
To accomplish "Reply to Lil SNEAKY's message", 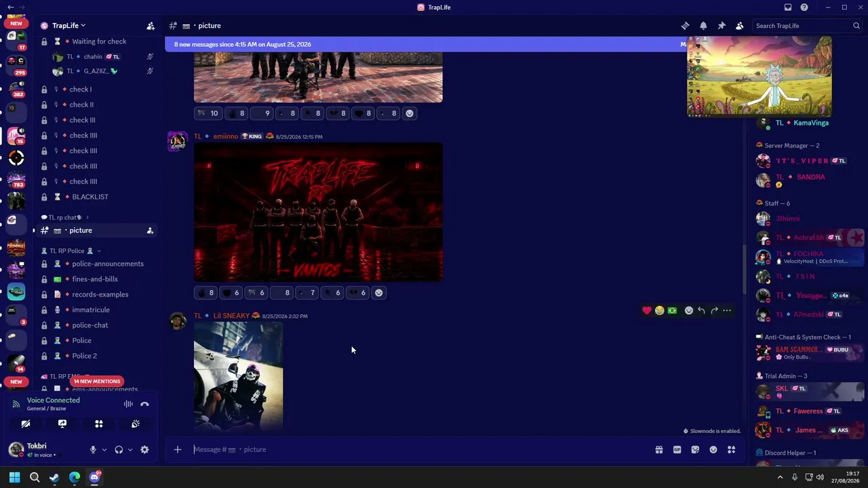I will tap(701, 310).
